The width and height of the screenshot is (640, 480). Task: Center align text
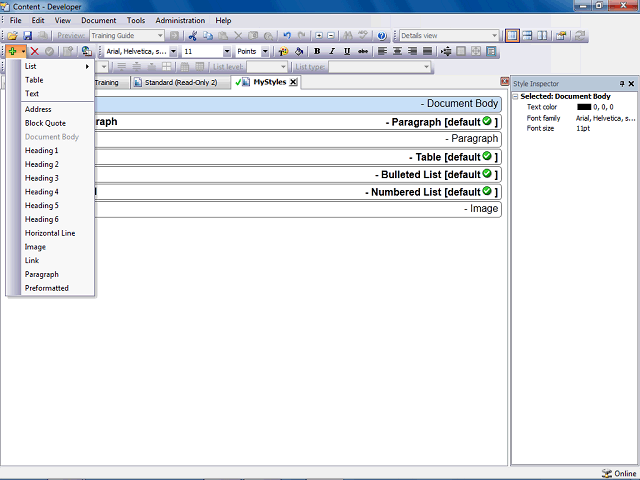point(397,51)
